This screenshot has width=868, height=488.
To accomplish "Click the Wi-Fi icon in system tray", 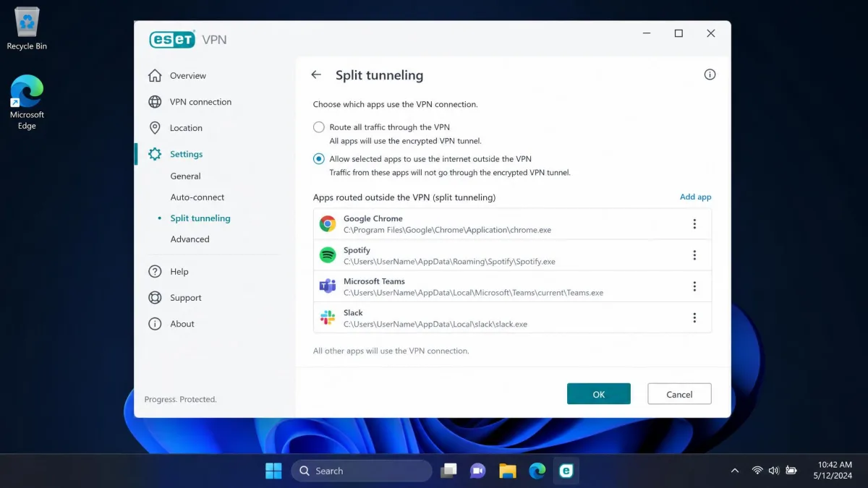I will [x=757, y=471].
